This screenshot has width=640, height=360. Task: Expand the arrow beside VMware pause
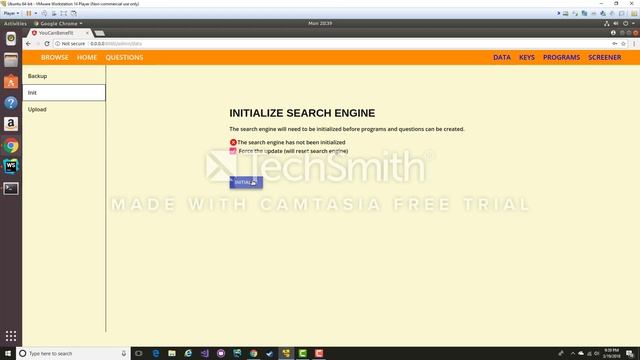[36, 13]
